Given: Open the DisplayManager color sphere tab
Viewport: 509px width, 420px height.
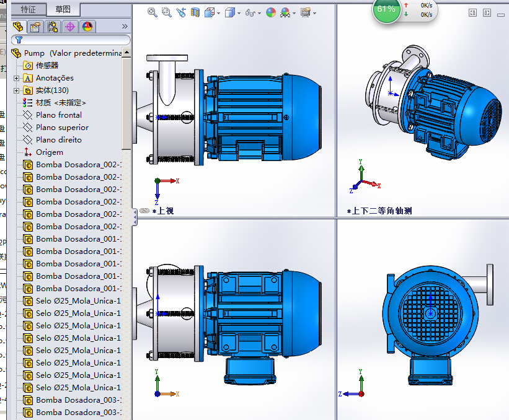Looking at the screenshot, I should pos(87,27).
